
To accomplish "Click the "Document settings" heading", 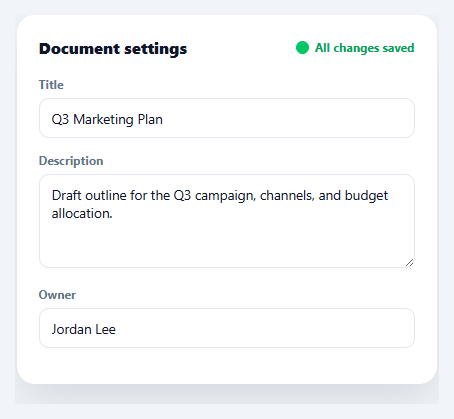I will click(x=113, y=49).
